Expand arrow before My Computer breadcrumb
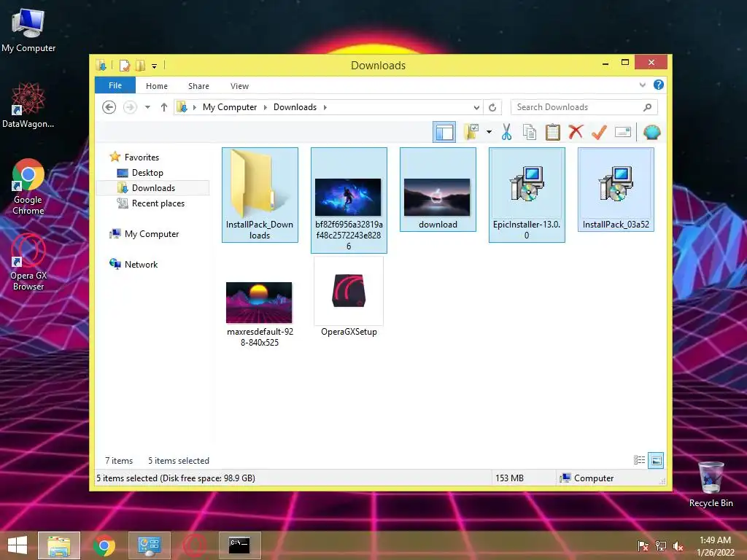This screenshot has height=560, width=747. (194, 107)
